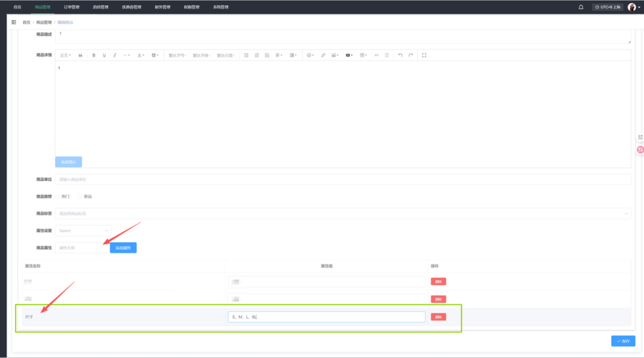Open the 属性设置 Select dropdown
The image size is (644, 358).
click(x=83, y=231)
